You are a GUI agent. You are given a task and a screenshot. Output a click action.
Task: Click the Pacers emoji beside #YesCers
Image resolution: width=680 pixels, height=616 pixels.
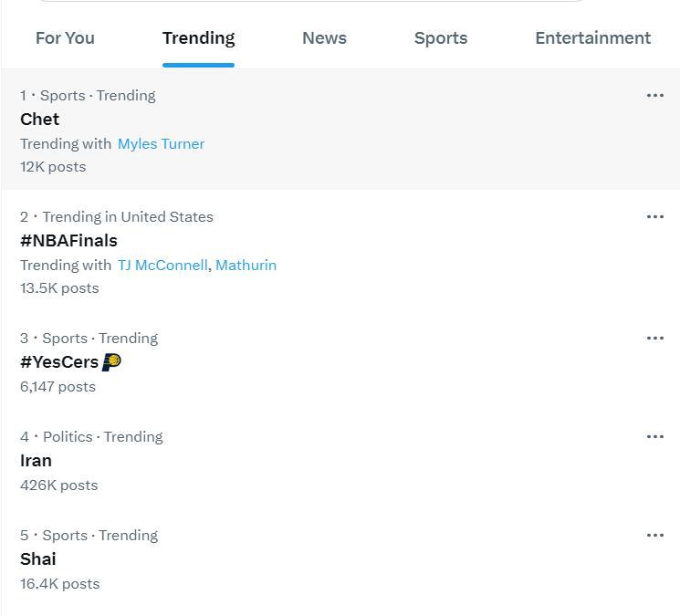pos(111,362)
